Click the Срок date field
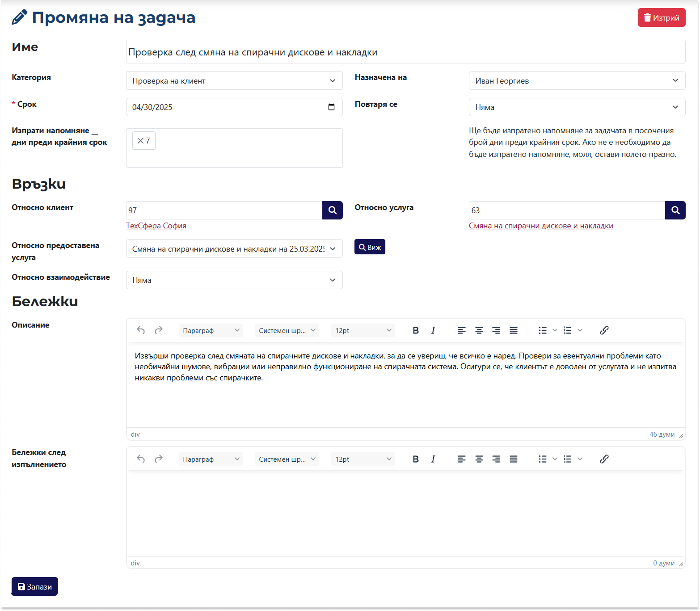This screenshot has width=700, height=611. pyautogui.click(x=234, y=107)
